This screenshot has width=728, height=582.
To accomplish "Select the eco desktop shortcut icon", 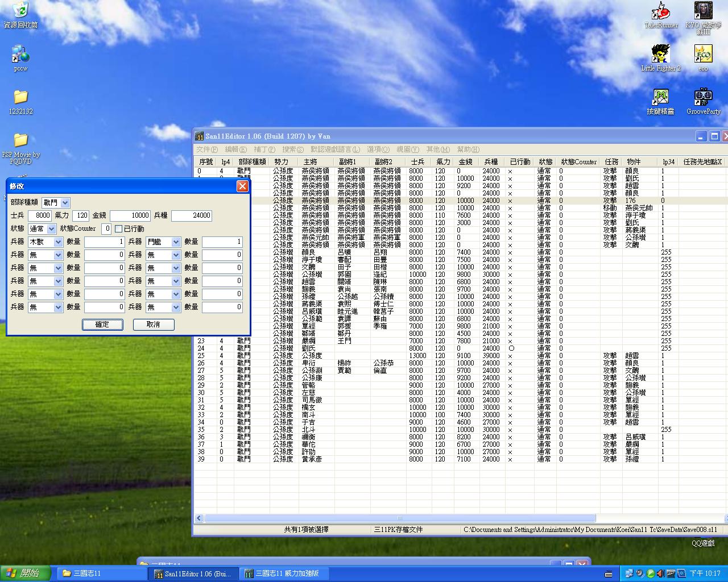I will click(x=704, y=54).
